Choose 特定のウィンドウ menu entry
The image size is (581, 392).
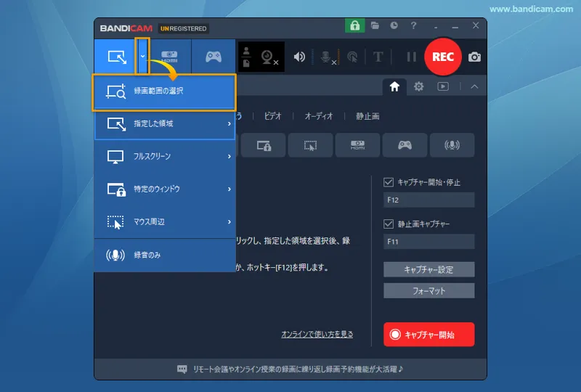click(165, 189)
